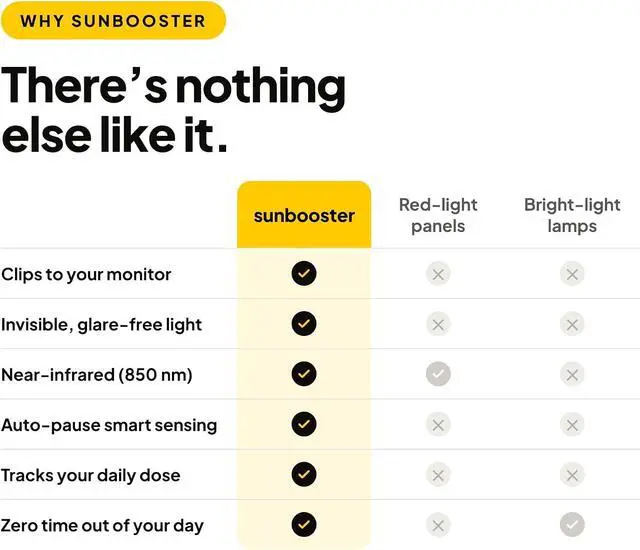Click the sunbooster checkmark for Auto-pause smart sensing
The width and height of the screenshot is (640, 550).
tap(304, 424)
